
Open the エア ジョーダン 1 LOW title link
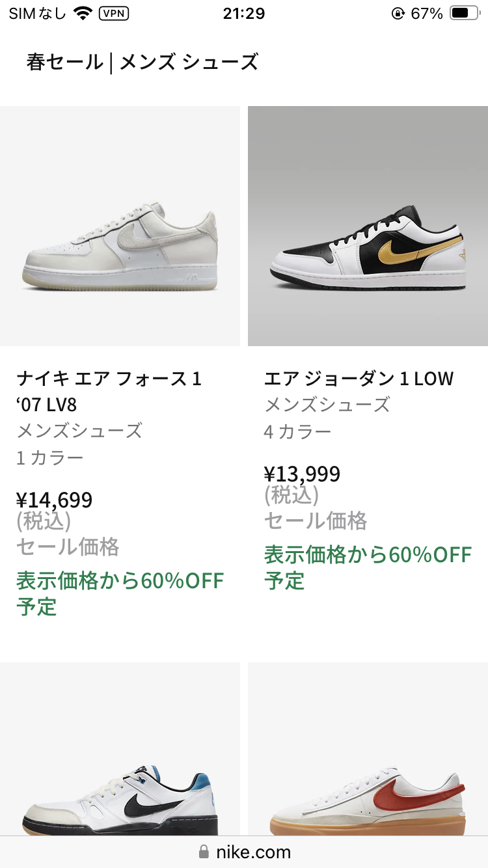coord(359,378)
